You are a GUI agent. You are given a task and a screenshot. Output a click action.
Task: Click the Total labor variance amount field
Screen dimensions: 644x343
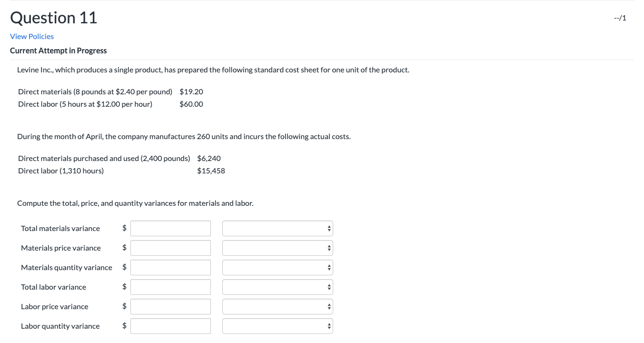click(170, 287)
